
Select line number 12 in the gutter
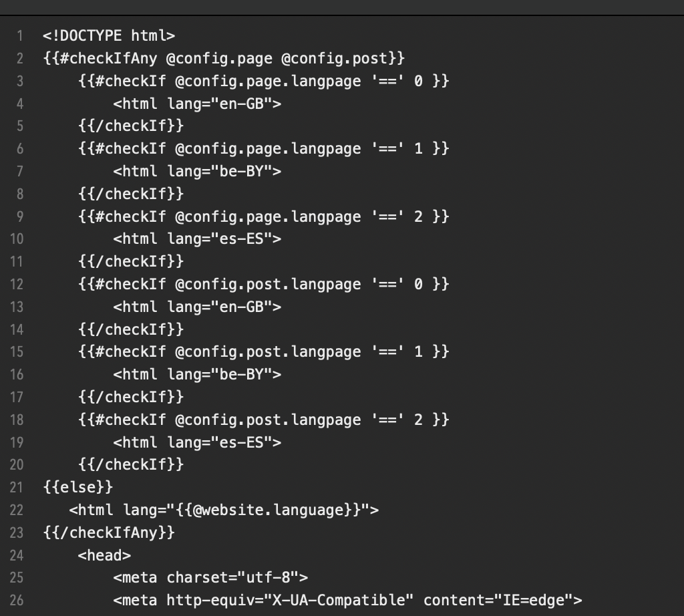16,284
